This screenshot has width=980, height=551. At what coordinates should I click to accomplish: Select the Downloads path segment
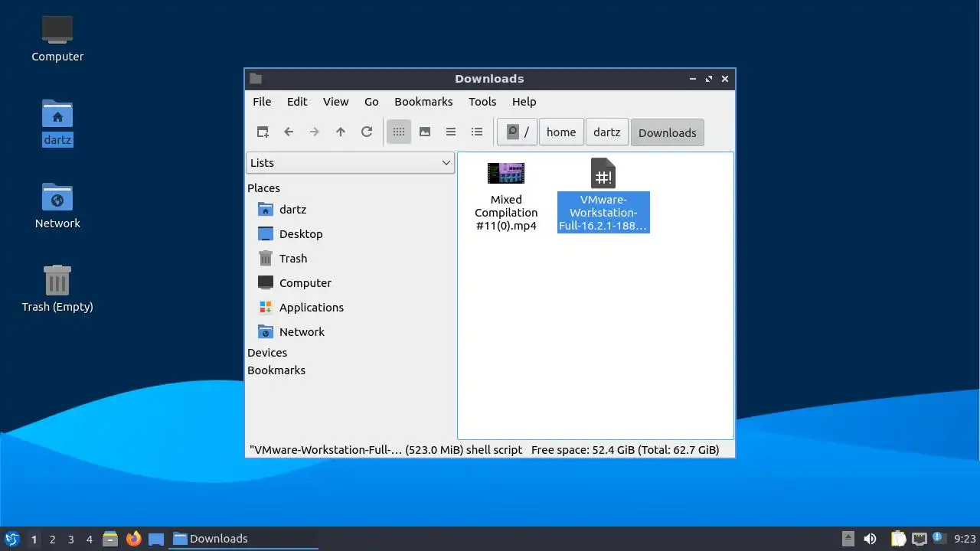667,132
